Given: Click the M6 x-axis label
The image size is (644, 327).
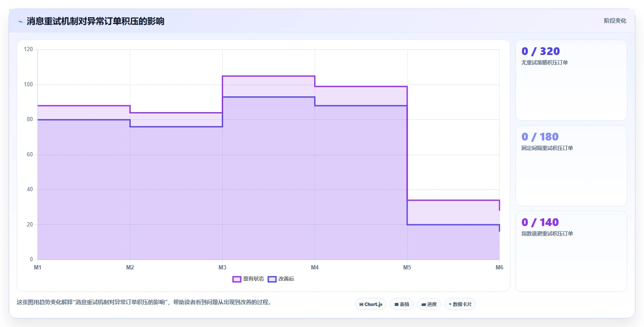Looking at the screenshot, I should pos(499,267).
